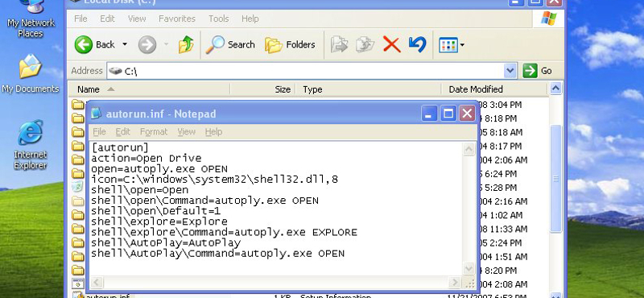Open the Views dropdown button
Image resolution: width=644 pixels, height=298 pixels.
[x=452, y=44]
